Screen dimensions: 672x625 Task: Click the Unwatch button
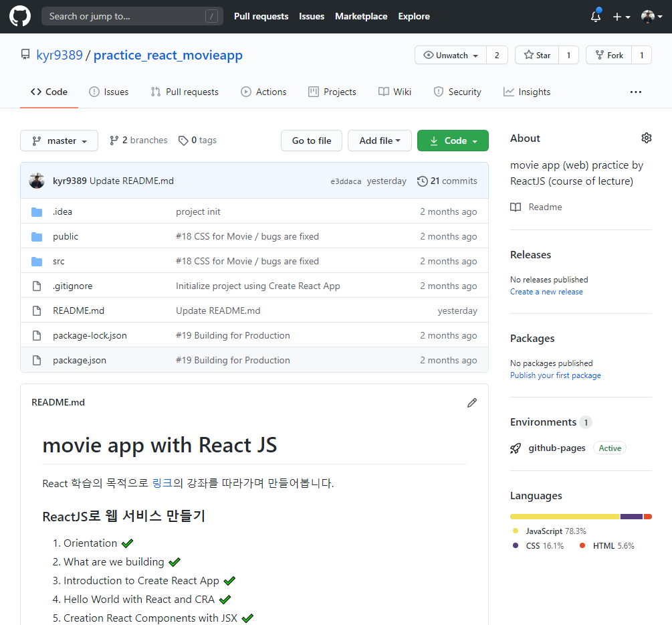click(451, 55)
